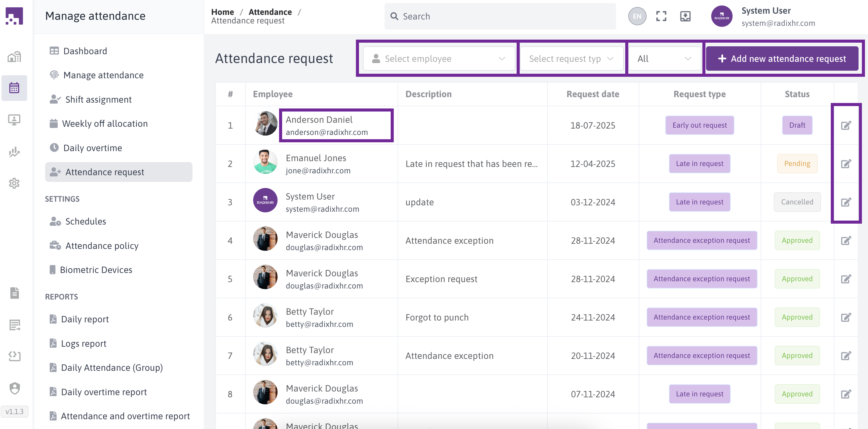Click the Home breadcrumb link

(x=222, y=12)
